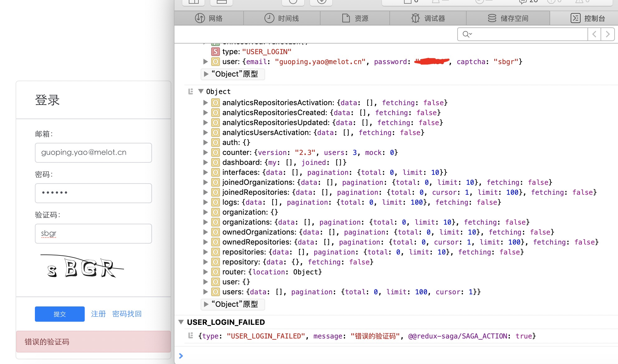Open the 资源 resources tab
The width and height of the screenshot is (618, 364).
(x=355, y=18)
